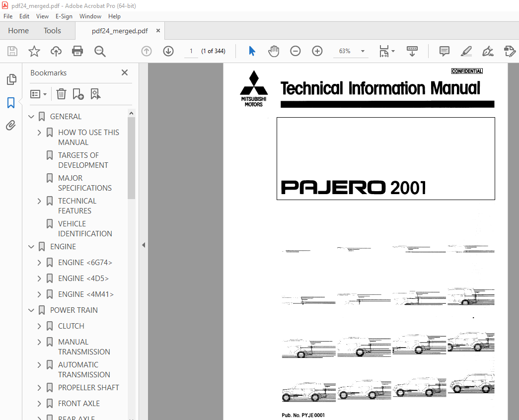Open the Attachments paperclip panel
The width and height of the screenshot is (519, 420).
pyautogui.click(x=11, y=126)
